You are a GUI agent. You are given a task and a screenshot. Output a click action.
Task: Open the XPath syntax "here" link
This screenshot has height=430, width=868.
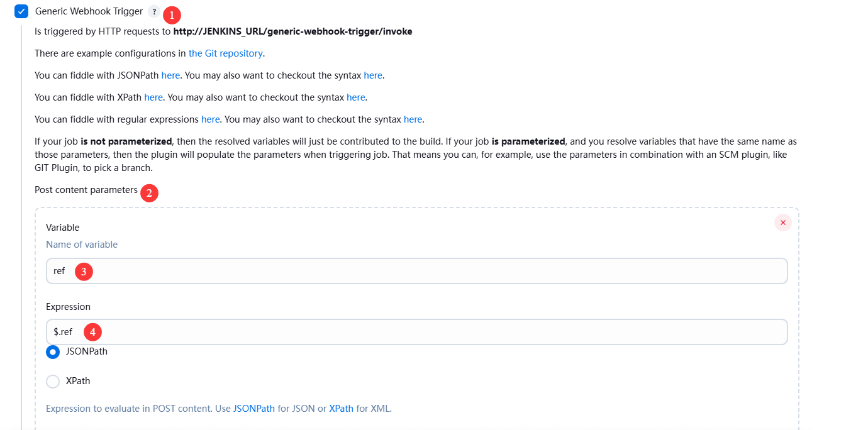[x=355, y=97]
